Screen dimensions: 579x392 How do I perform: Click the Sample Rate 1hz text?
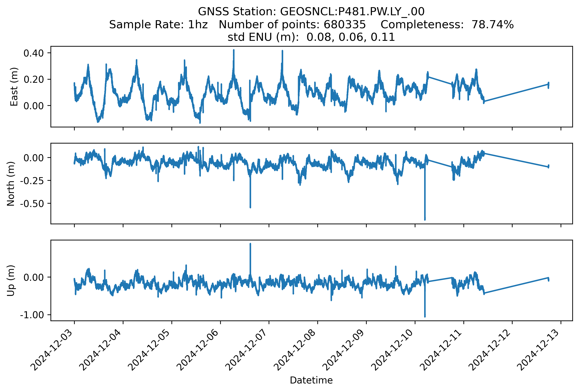[158, 25]
